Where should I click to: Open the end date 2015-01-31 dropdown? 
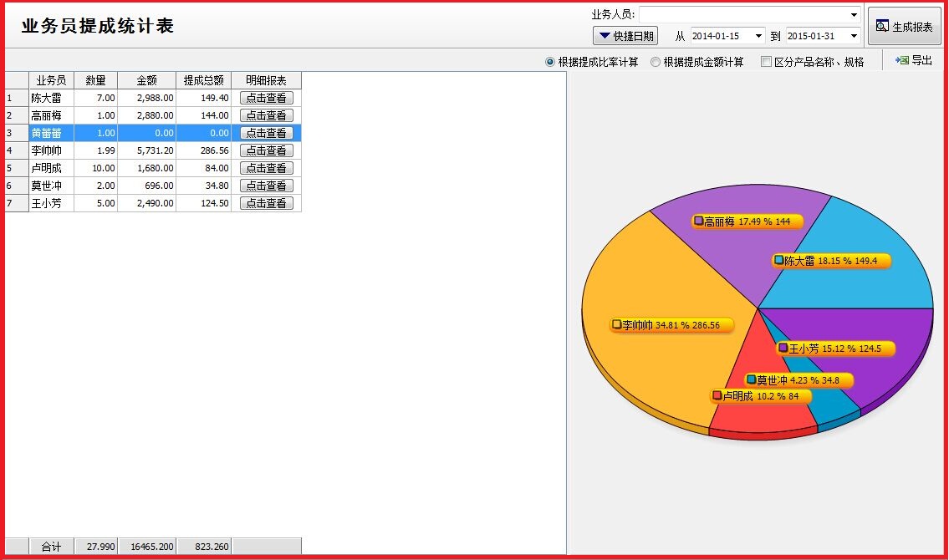(x=854, y=36)
